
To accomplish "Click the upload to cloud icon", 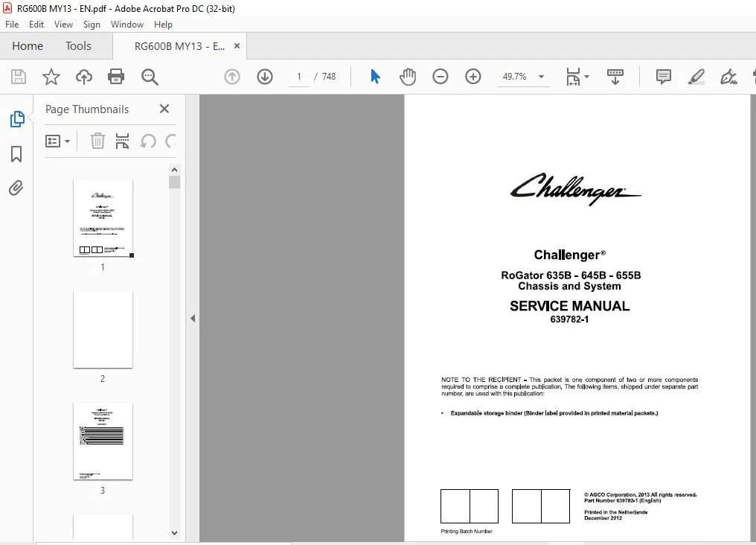I will point(84,77).
